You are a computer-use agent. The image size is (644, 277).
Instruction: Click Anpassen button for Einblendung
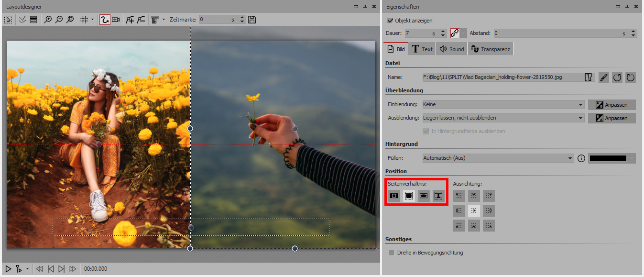[x=612, y=104]
